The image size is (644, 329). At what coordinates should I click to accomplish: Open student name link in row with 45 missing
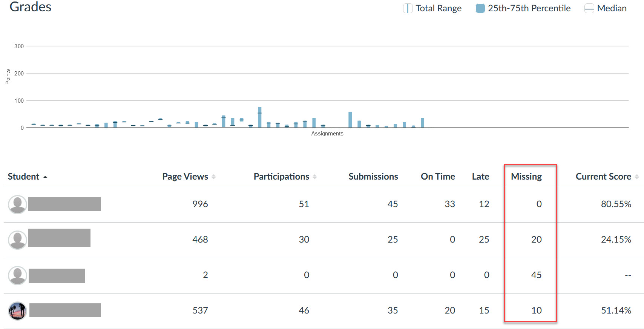(x=57, y=276)
